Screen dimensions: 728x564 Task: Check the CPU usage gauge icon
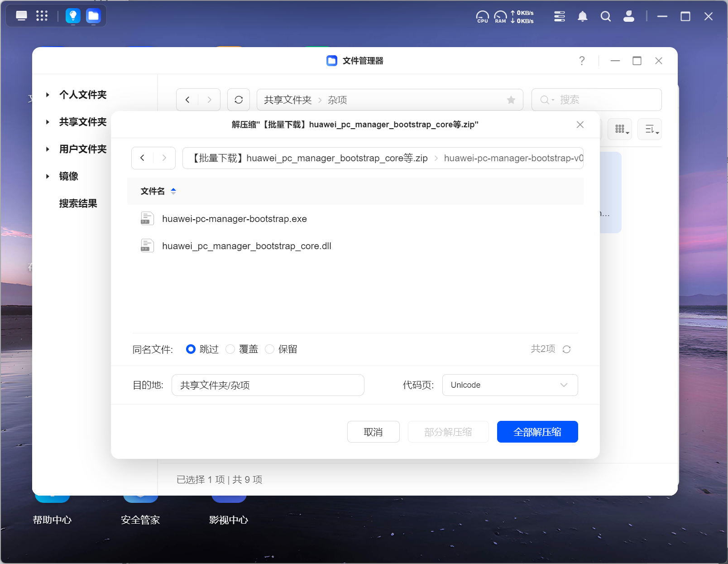click(483, 17)
